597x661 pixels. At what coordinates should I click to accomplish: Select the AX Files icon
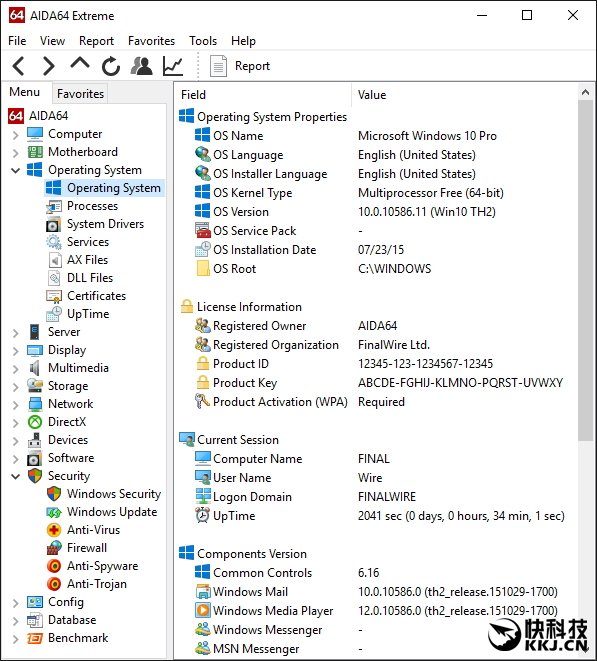point(54,261)
